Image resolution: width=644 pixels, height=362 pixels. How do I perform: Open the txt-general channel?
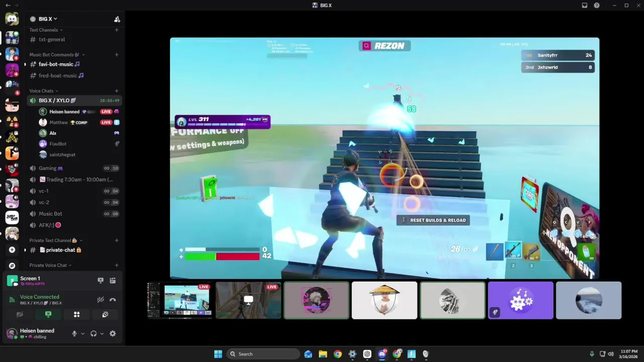tap(74, 39)
